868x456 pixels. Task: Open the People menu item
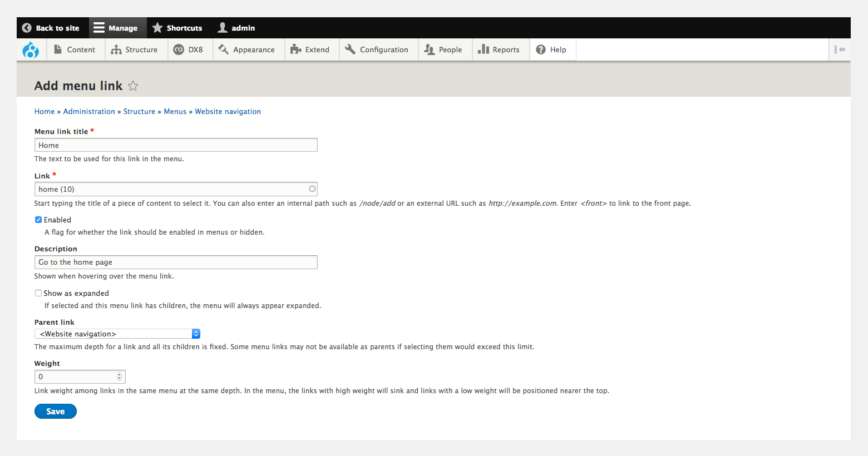(x=445, y=49)
